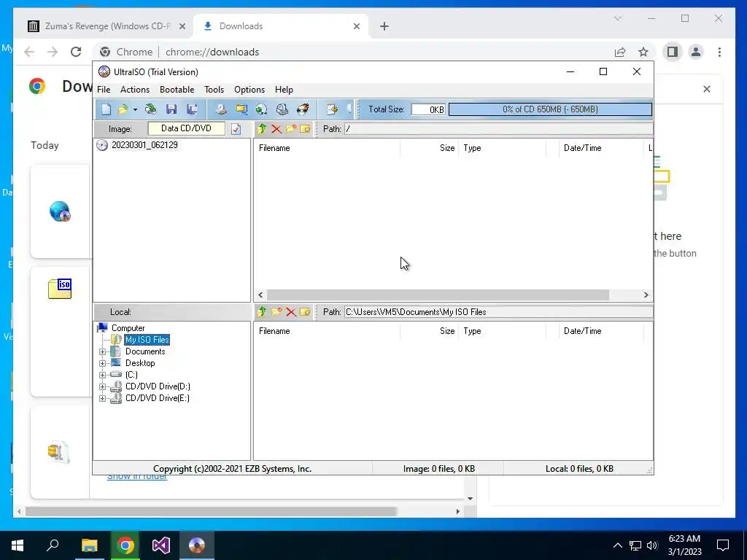Click the Compress ISO toolbar icon
The height and width of the screenshot is (560, 747).
(241, 109)
